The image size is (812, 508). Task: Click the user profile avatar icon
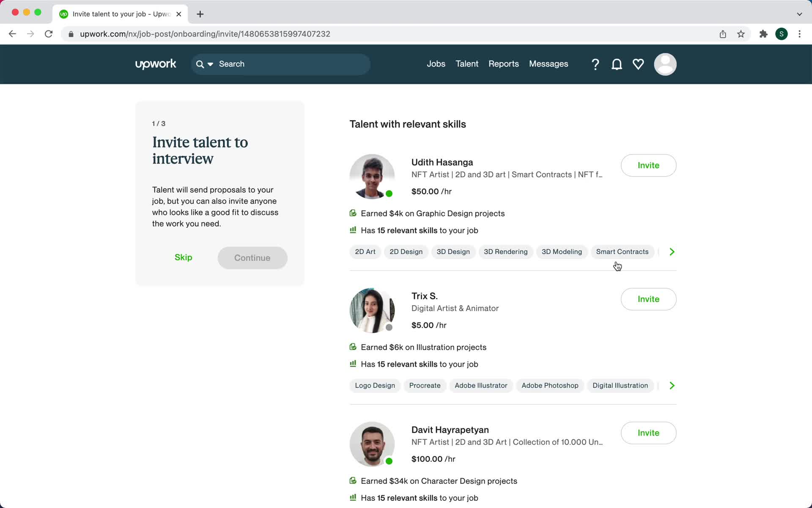pyautogui.click(x=665, y=64)
